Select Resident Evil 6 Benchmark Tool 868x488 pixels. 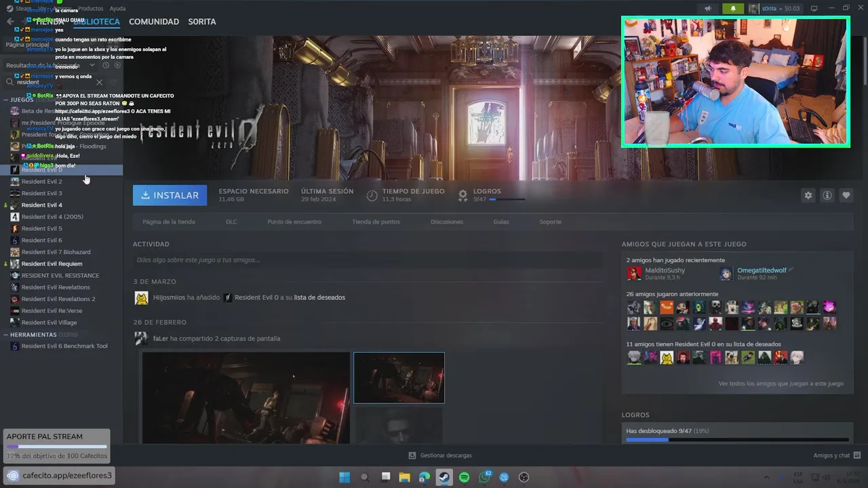point(64,346)
